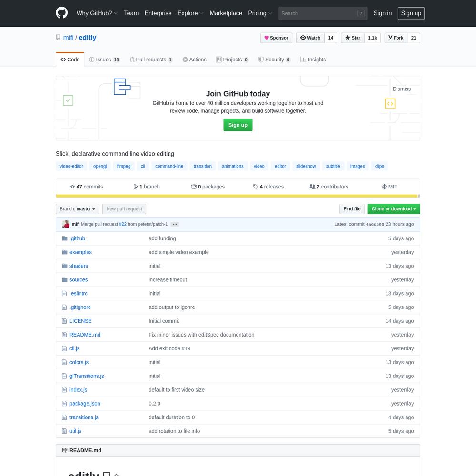Click the yellow language bar
The width and height of the screenshot is (476, 476).
[238, 196]
